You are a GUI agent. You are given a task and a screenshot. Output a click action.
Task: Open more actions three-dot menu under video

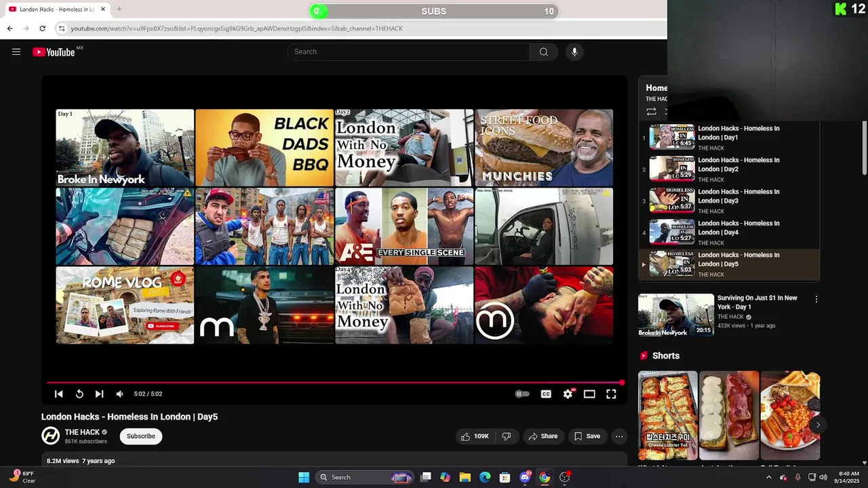619,436
